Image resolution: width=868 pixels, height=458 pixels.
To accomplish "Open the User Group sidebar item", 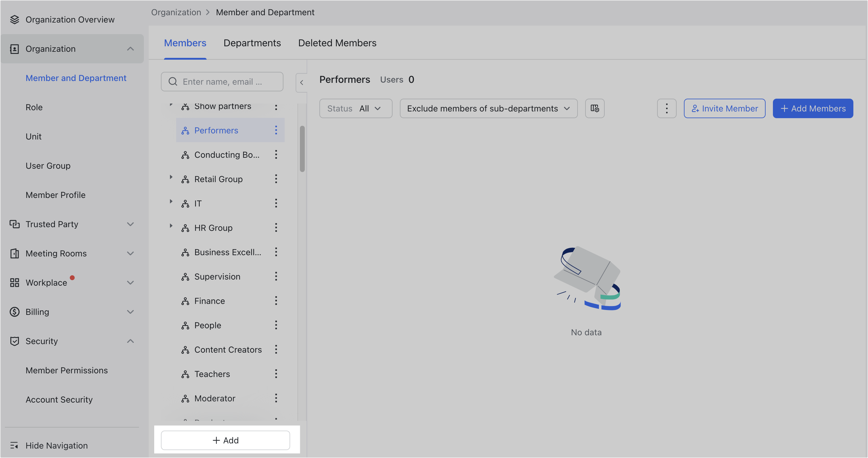I will tap(48, 166).
